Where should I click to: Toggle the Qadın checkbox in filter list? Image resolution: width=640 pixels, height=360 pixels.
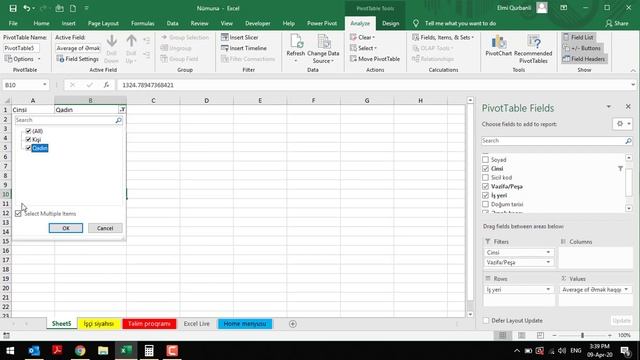(28, 148)
